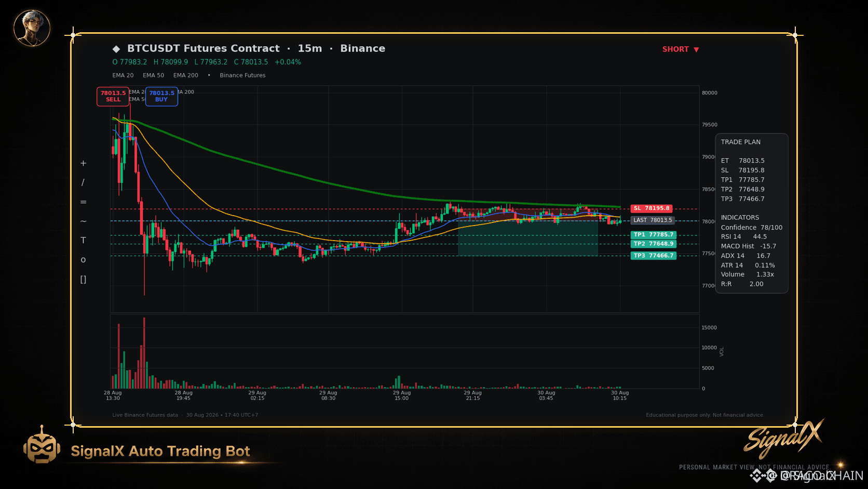Select the EMA 50 indicator label
The height and width of the screenshot is (489, 868).
154,75
